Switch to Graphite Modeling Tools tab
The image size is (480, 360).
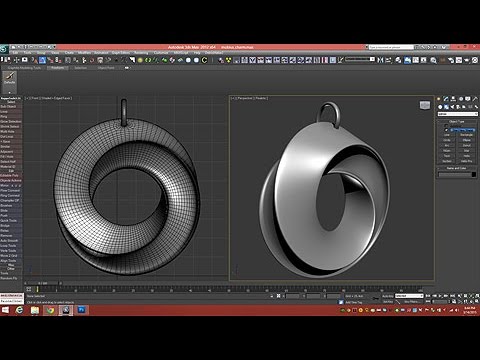click(x=24, y=68)
